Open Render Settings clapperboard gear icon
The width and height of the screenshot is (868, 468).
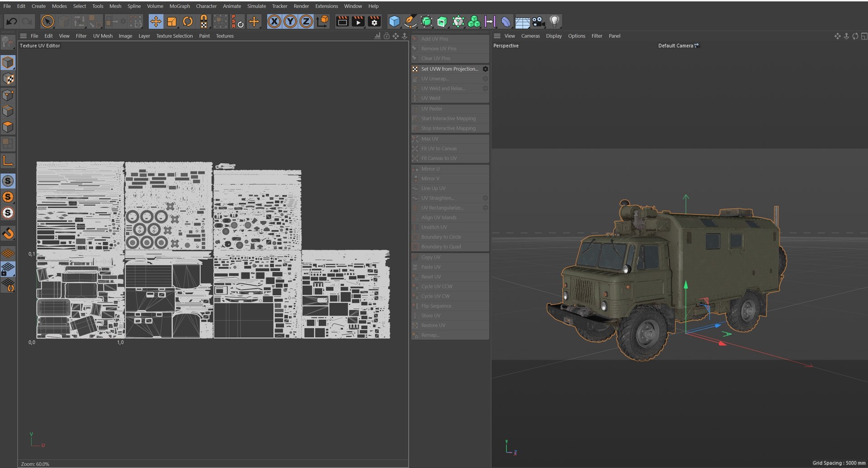[x=374, y=21]
